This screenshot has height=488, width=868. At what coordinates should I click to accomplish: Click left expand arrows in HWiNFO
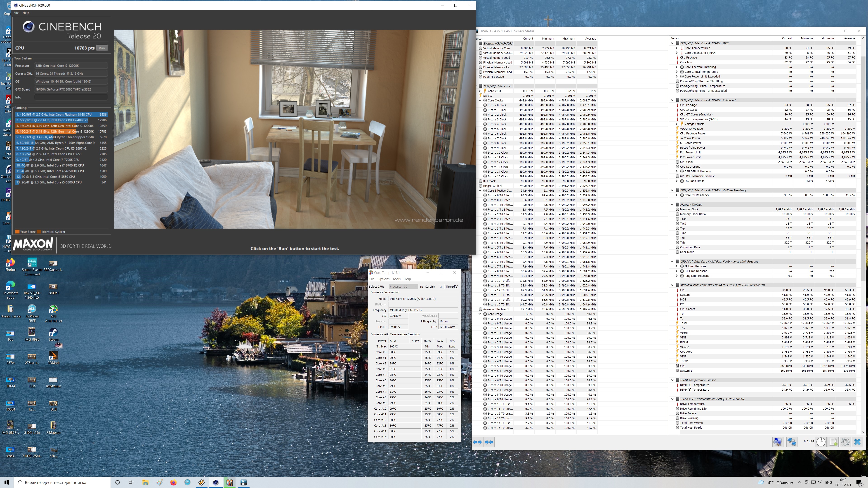(x=477, y=442)
